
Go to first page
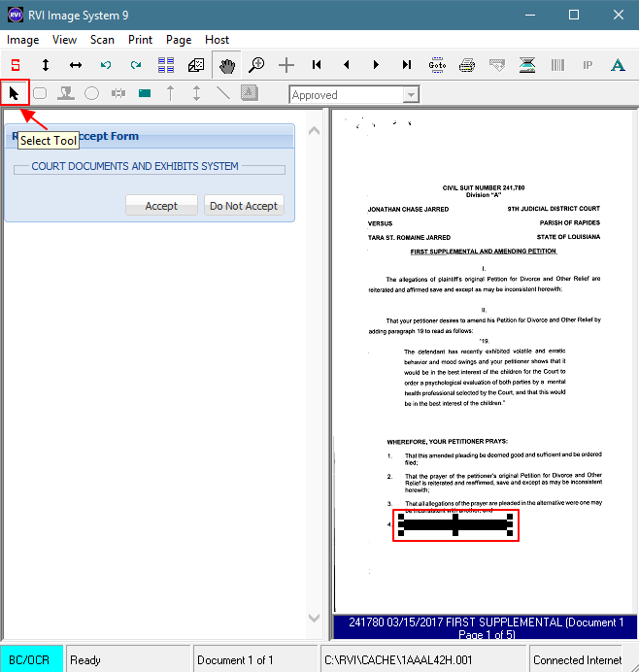[317, 65]
